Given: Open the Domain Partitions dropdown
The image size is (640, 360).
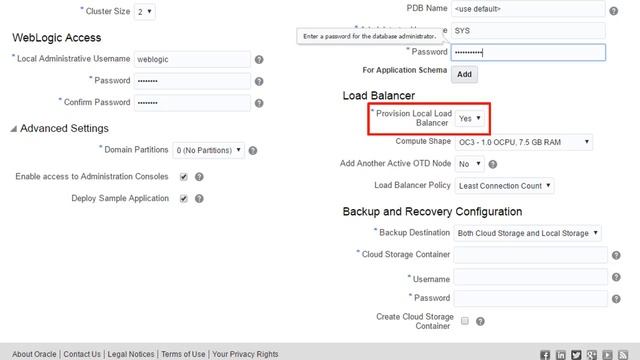Looking at the screenshot, I should [x=209, y=150].
